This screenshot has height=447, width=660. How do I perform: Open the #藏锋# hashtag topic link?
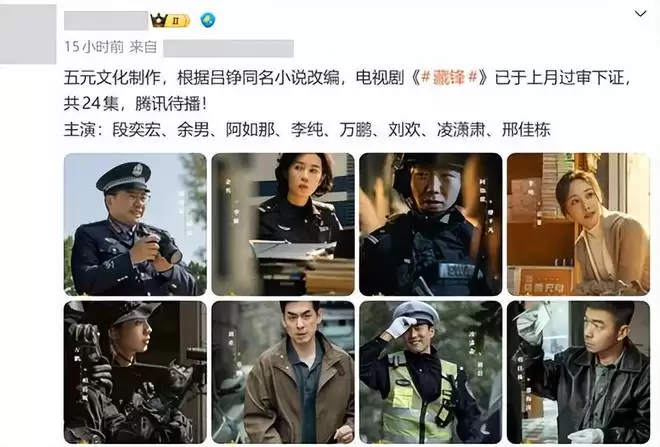(449, 78)
